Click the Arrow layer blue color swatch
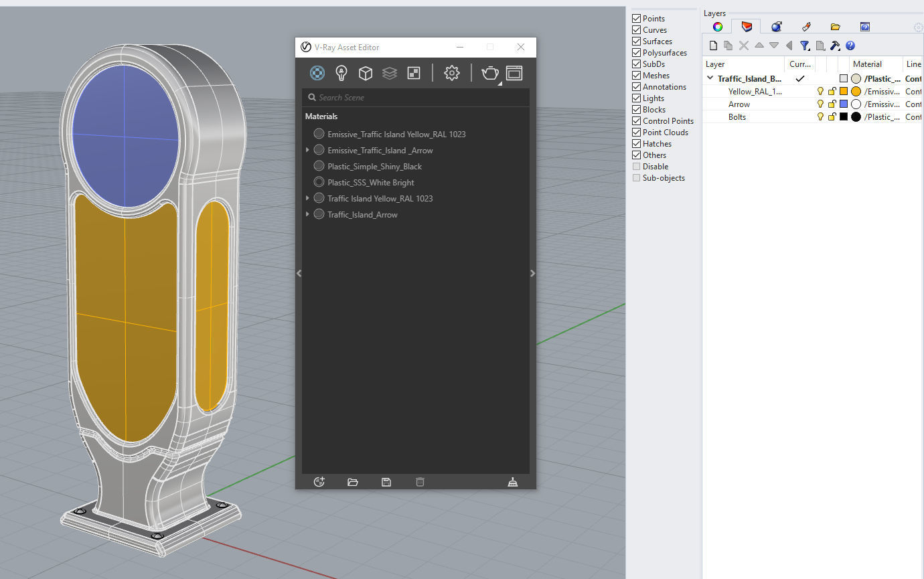 click(x=844, y=104)
